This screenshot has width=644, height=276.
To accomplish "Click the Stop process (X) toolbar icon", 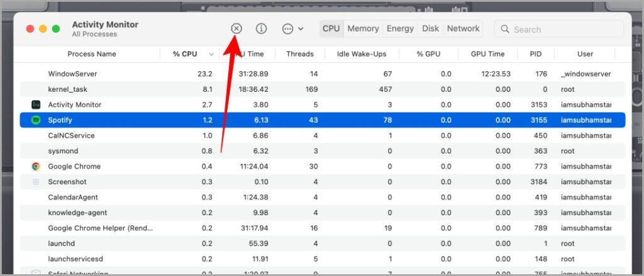I will [x=236, y=28].
